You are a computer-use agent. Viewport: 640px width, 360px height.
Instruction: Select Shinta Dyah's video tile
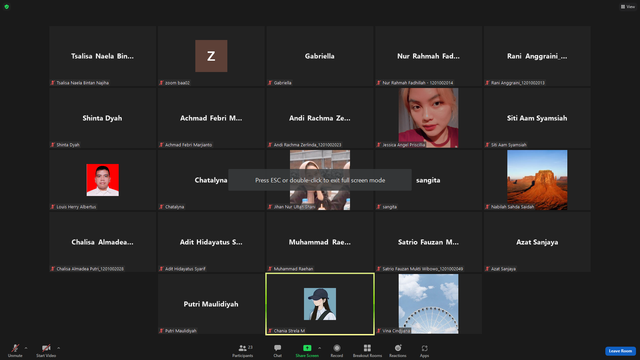pyautogui.click(x=102, y=118)
